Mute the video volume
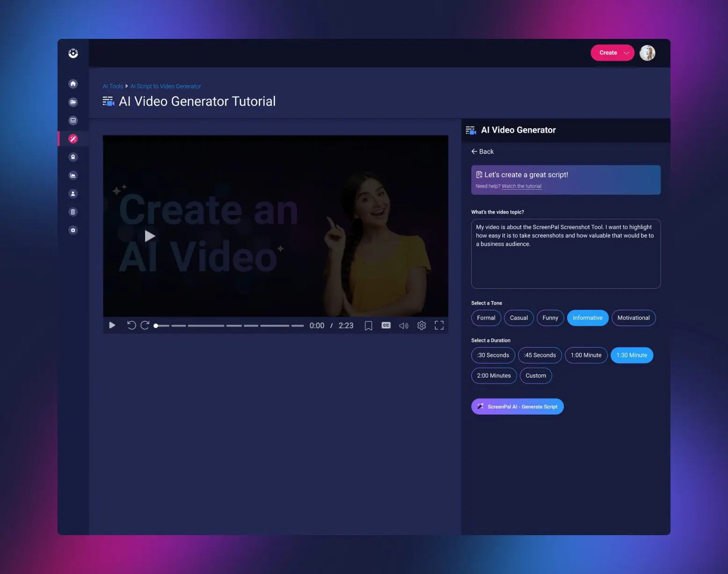Screen dimensions: 728x574 403,325
